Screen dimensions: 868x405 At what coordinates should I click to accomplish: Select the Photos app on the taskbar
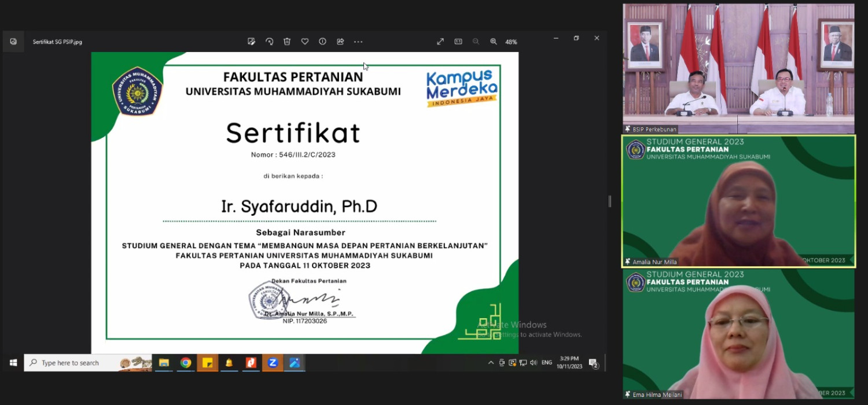pos(295,363)
